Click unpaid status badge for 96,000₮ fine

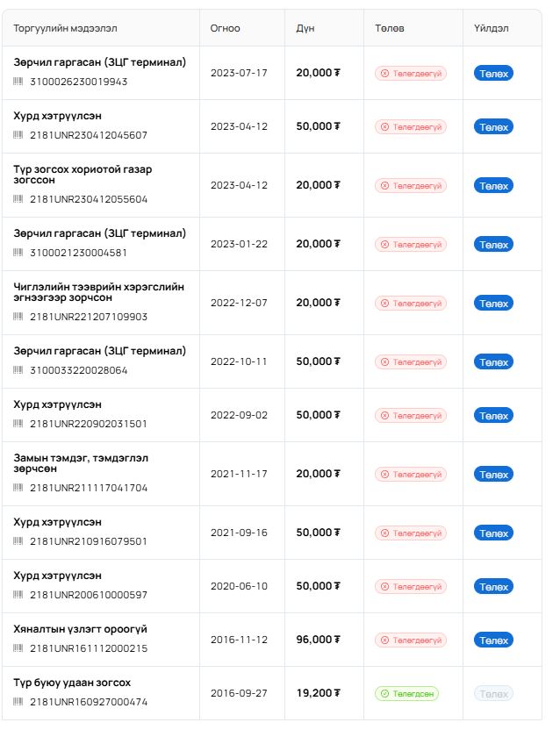(x=411, y=640)
